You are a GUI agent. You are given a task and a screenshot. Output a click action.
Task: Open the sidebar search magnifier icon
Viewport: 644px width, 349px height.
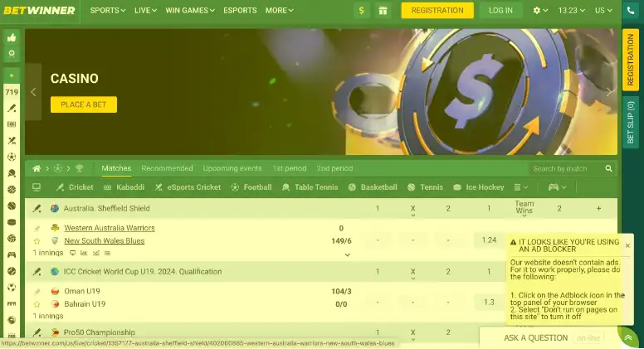click(x=12, y=53)
